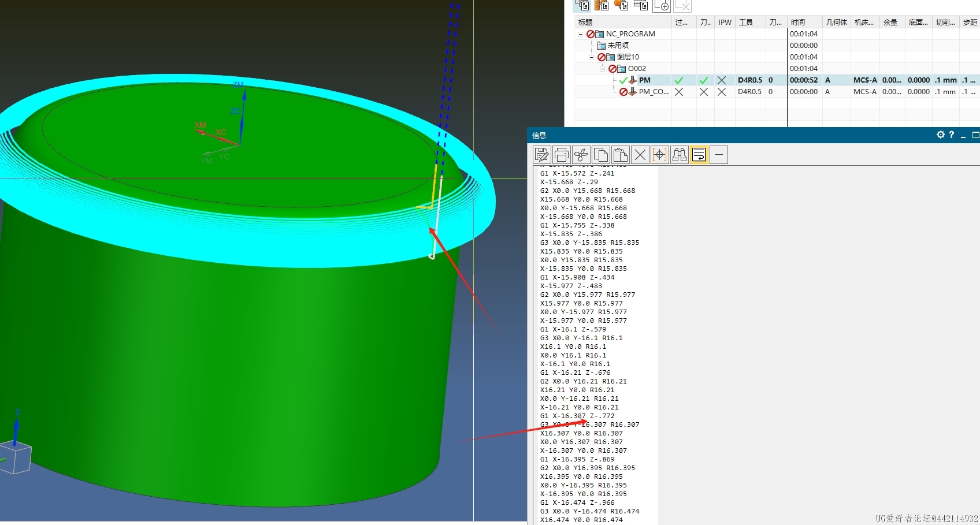Switch to Geometry view icon
This screenshot has height=525, width=980.
621,6
